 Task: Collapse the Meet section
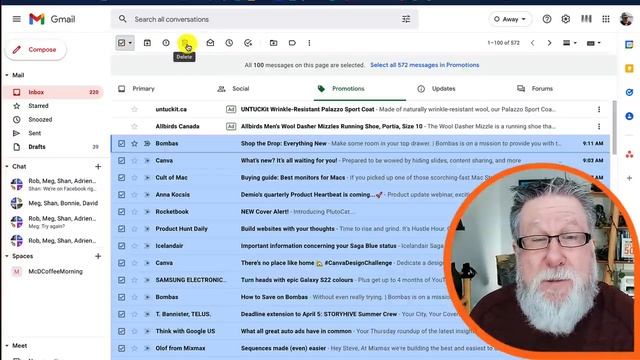click(7, 346)
